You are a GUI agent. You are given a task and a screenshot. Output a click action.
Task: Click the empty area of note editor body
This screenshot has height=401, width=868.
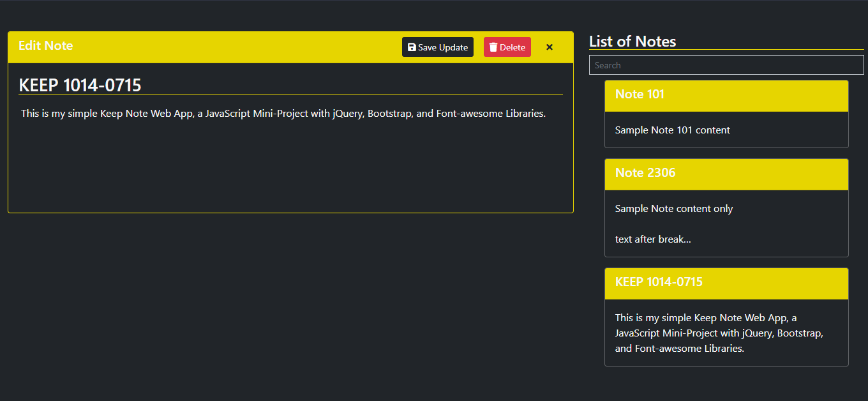coord(290,166)
